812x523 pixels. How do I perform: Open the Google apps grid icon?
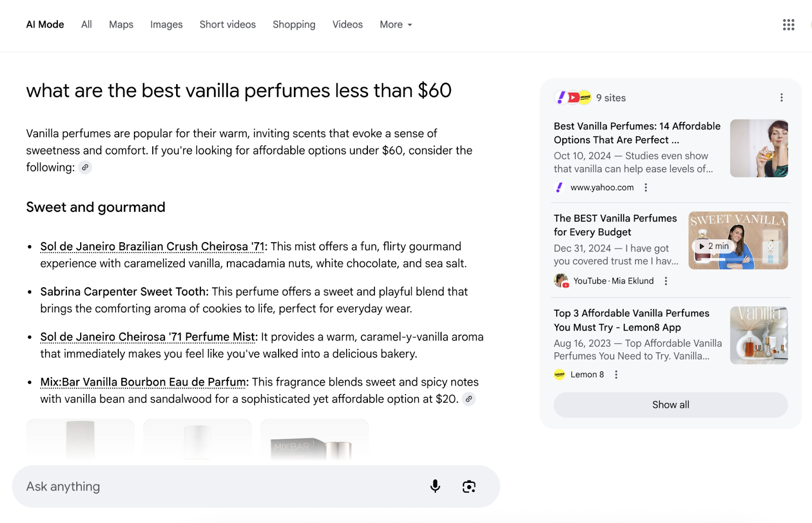[x=788, y=24]
